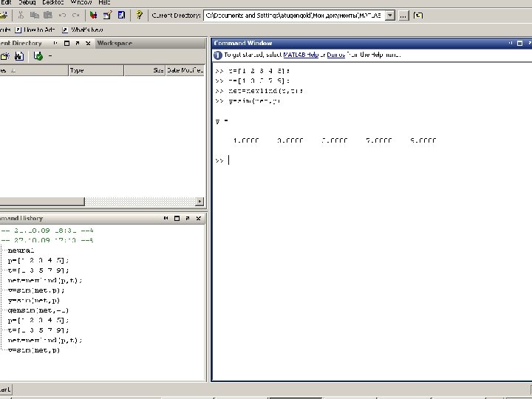Image resolution: width=532 pixels, height=399 pixels.
Task: Browse for folder with the ... button
Action: pyautogui.click(x=403, y=16)
